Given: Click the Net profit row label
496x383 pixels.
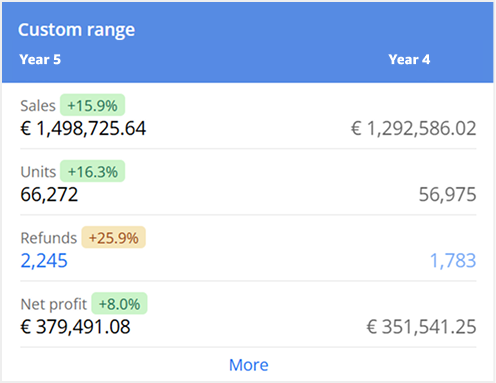Looking at the screenshot, I should coord(53,304).
